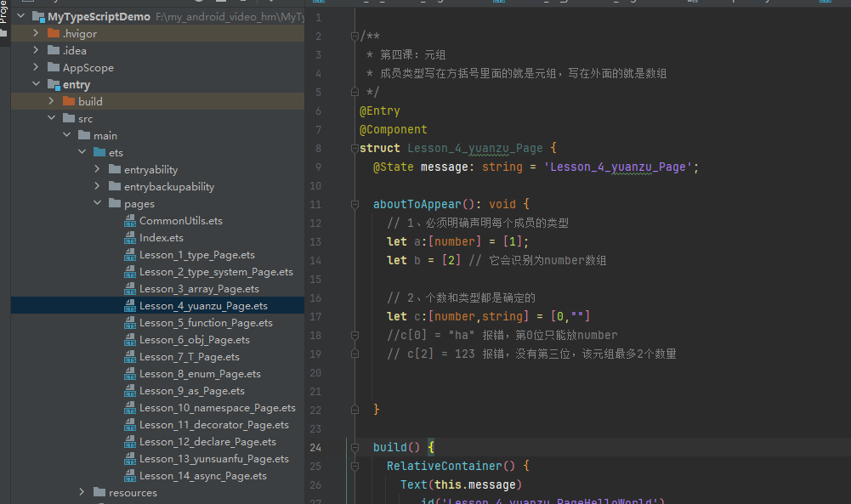This screenshot has width=851, height=504.
Task: Click the .idea folder icon
Action: click(54, 50)
